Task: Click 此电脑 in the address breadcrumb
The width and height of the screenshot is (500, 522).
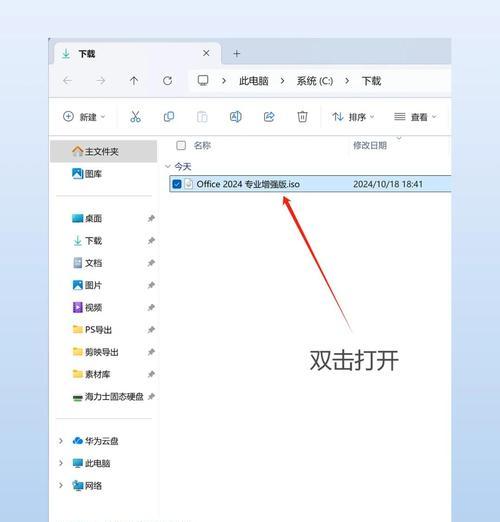Action: [254, 81]
